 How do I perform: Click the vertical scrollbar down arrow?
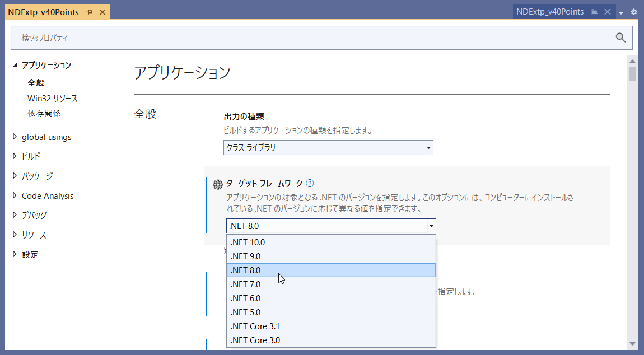tap(632, 343)
